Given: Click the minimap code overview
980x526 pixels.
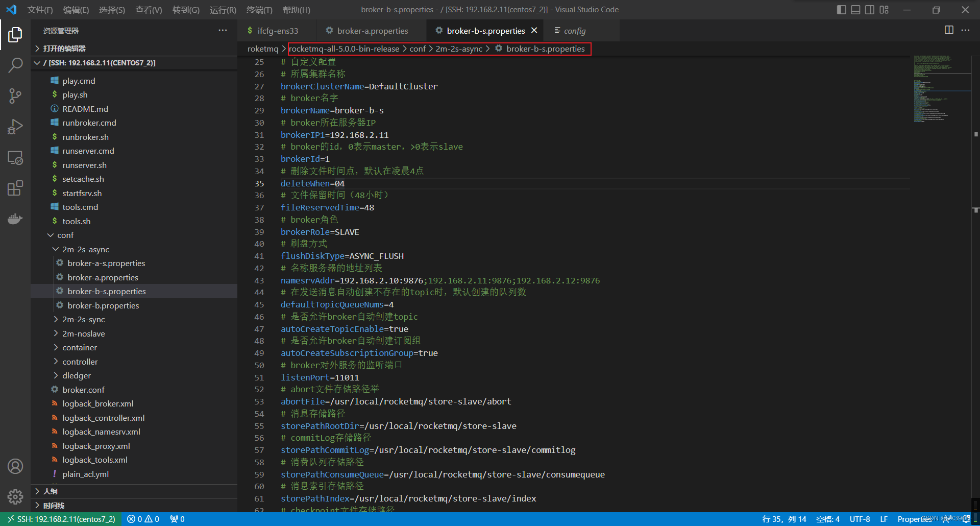Looking at the screenshot, I should click(942, 88).
